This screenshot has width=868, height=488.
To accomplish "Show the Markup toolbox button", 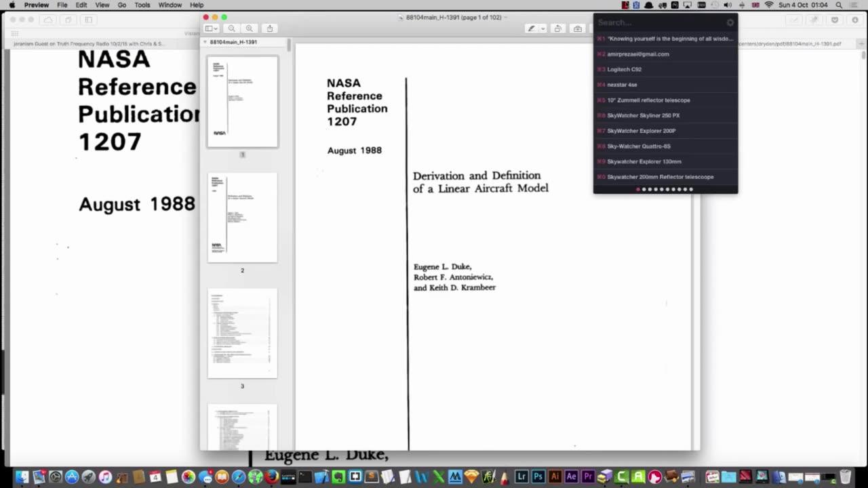I will pyautogui.click(x=577, y=28).
